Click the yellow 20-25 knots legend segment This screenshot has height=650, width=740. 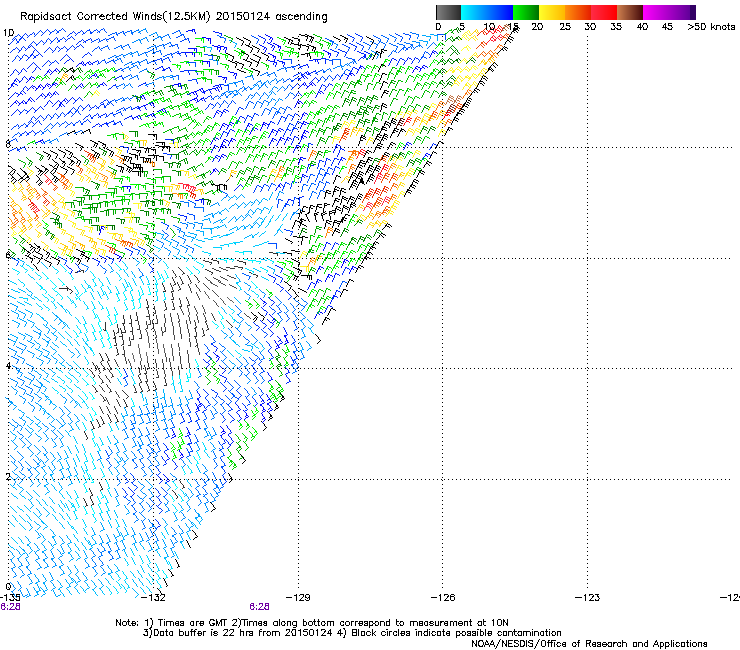point(552,12)
